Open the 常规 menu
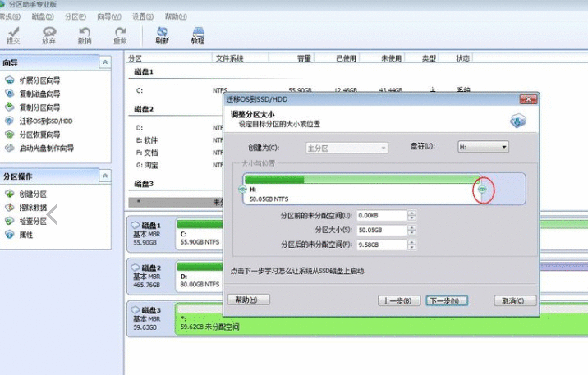Screen dimensions: 588x375 point(10,16)
